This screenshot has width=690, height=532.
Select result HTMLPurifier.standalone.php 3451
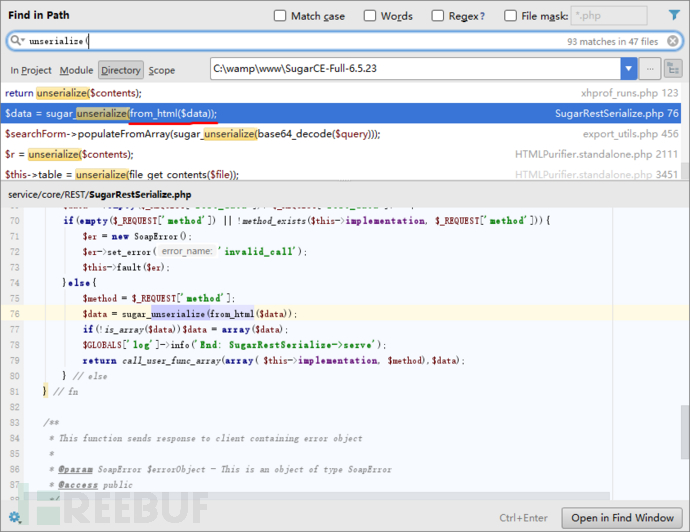[x=341, y=174]
